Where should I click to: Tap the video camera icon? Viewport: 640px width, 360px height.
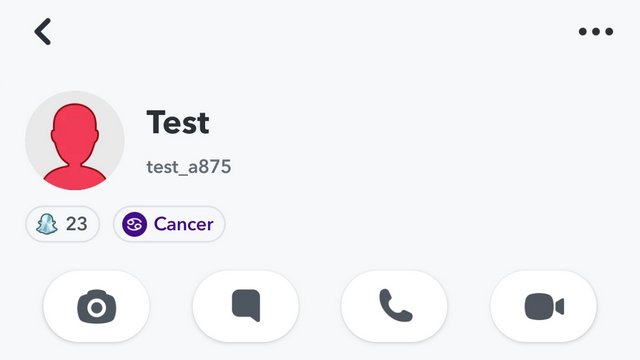click(544, 306)
